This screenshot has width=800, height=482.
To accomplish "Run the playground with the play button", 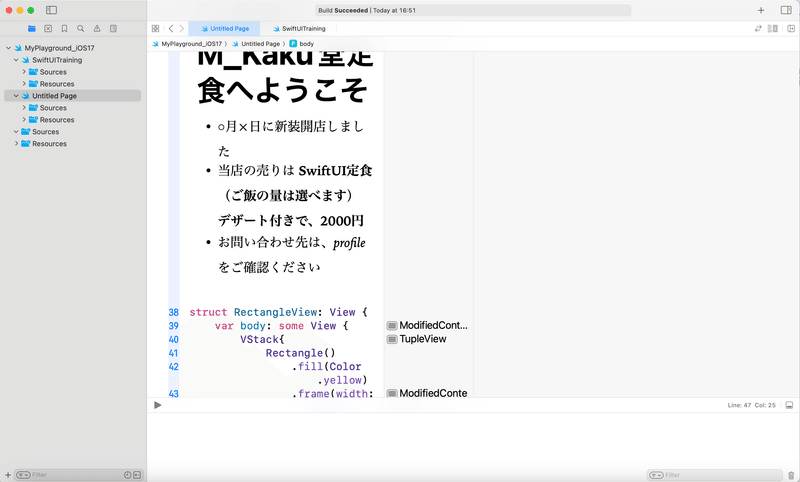I will [158, 405].
